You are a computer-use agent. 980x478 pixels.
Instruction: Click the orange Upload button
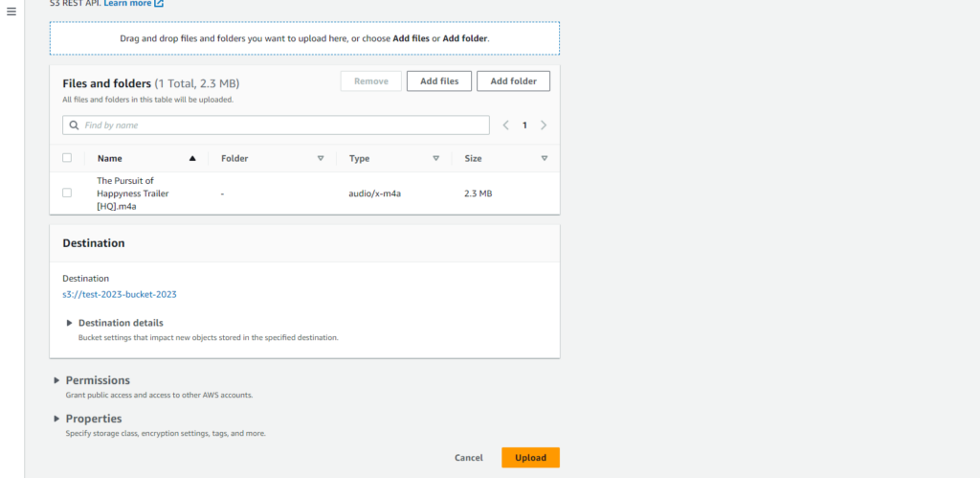(530, 457)
